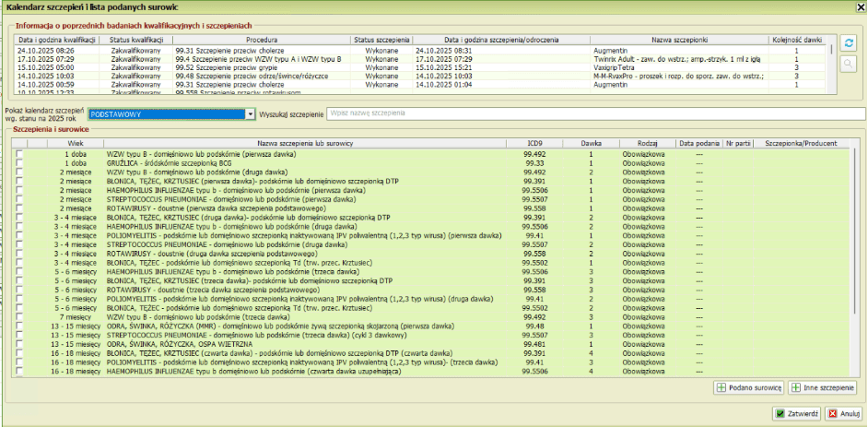Check the 7 miesięcy WZW typu B row
This screenshot has width=868, height=427.
pyautogui.click(x=19, y=316)
